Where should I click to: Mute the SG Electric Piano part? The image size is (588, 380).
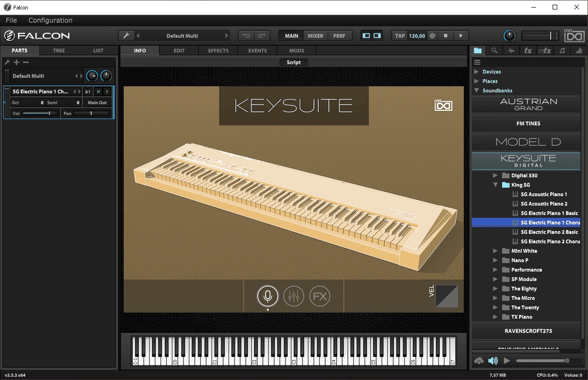click(98, 91)
